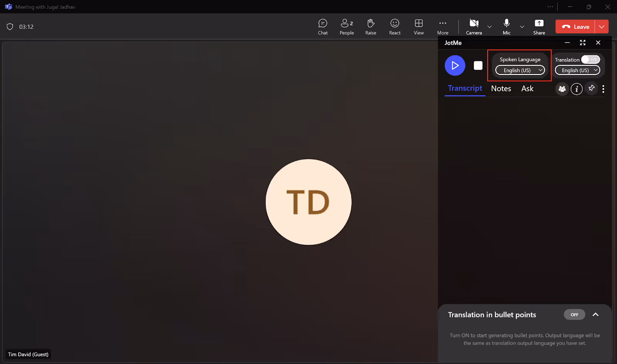The width and height of the screenshot is (617, 364).
Task: Change the meeting View layout
Action: click(x=419, y=27)
